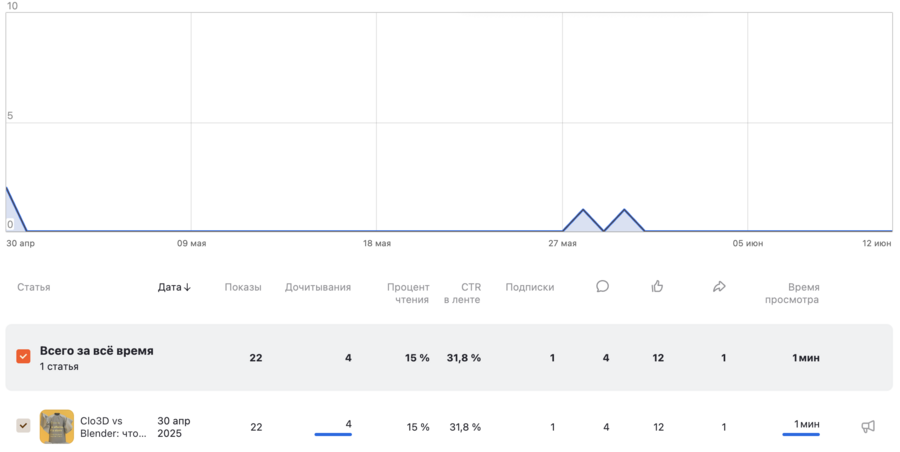
Task: Click the likes thumbs-up column header
Action: (x=657, y=287)
